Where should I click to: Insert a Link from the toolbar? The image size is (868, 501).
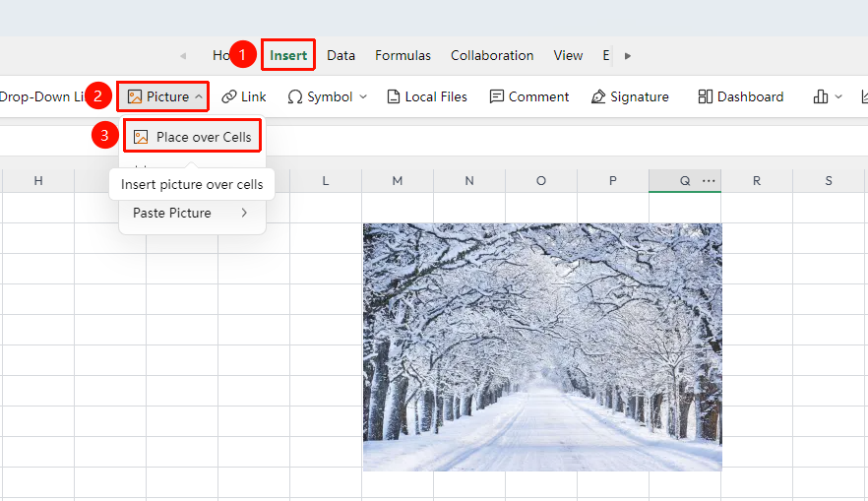coord(244,96)
